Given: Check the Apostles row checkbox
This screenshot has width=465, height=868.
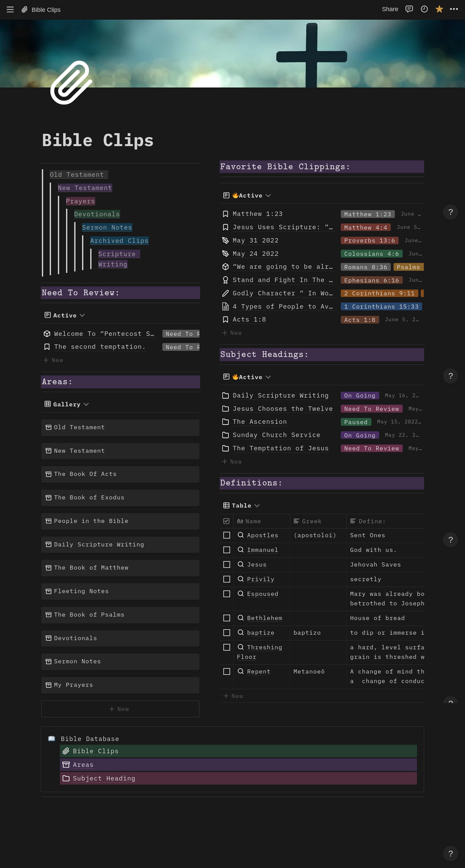Looking at the screenshot, I should pyautogui.click(x=226, y=535).
